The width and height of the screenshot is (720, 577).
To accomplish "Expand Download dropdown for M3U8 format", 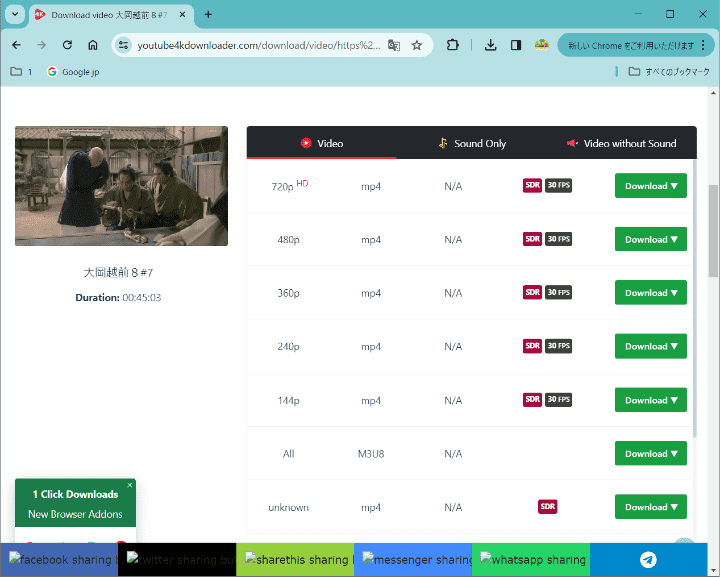I will pyautogui.click(x=650, y=454).
